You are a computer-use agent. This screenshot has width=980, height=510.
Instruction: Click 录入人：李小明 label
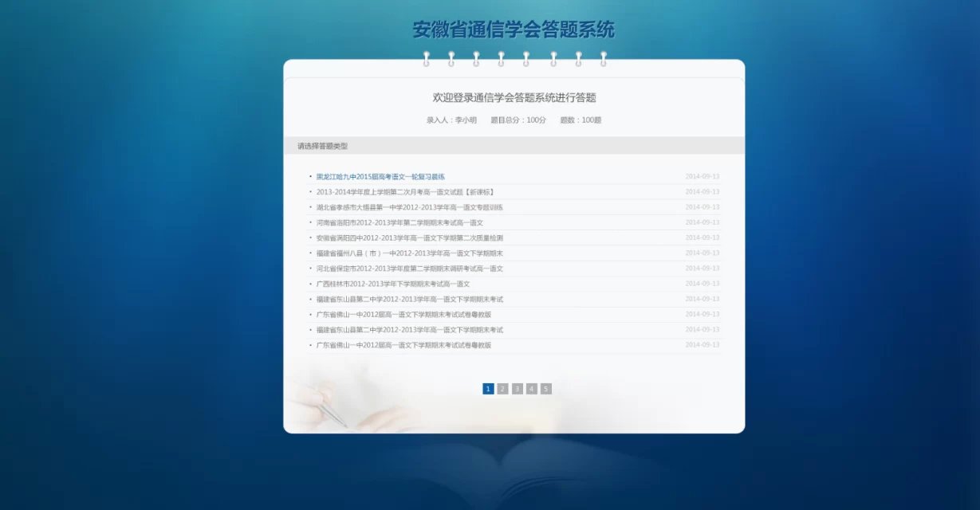click(x=451, y=120)
